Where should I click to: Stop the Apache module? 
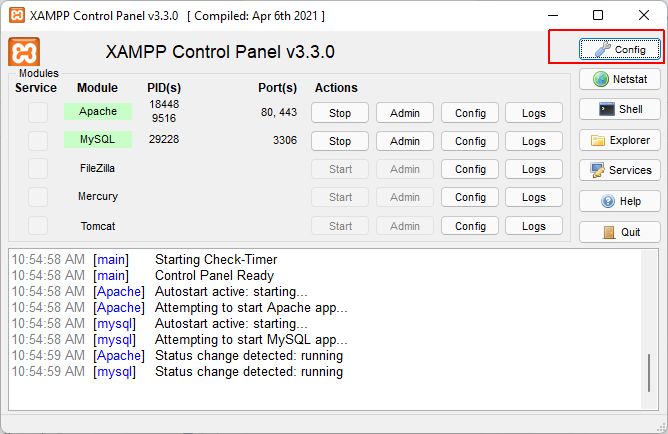click(340, 113)
